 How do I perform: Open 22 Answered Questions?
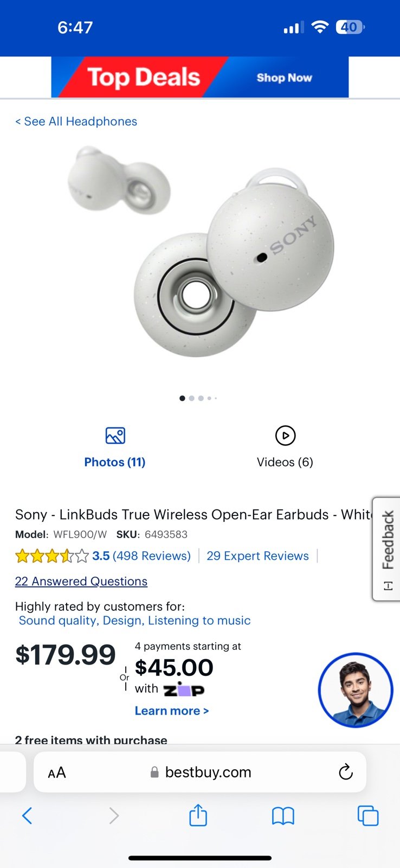coord(81,582)
